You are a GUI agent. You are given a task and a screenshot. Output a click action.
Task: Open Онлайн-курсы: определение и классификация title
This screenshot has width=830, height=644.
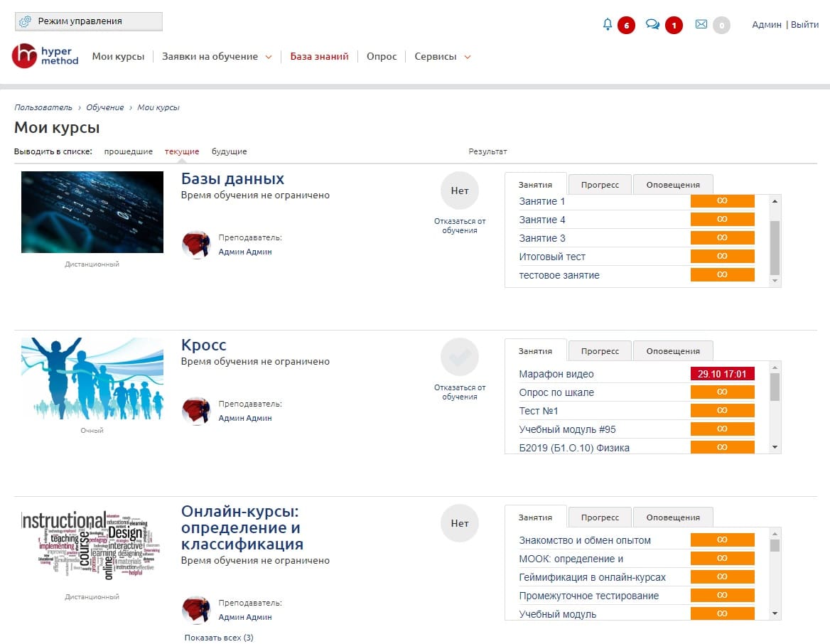pos(242,527)
